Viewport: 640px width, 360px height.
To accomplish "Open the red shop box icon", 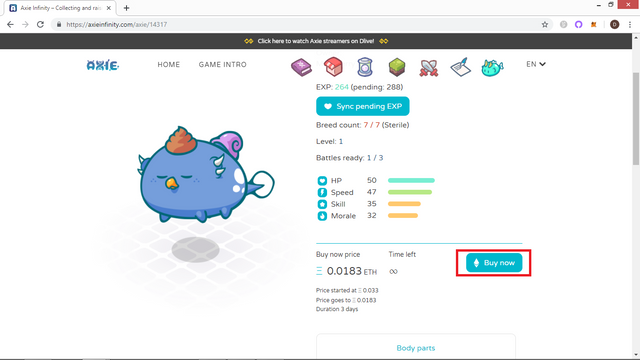I will point(333,67).
